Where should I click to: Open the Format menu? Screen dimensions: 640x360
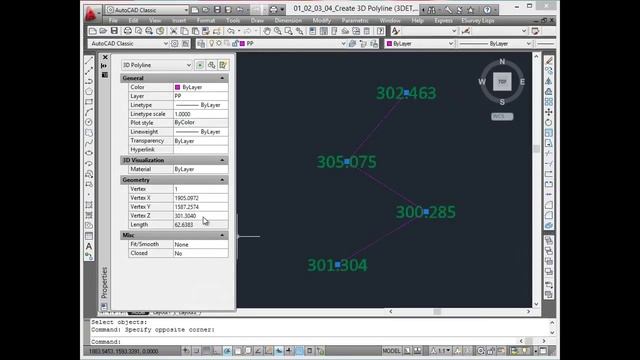(x=206, y=20)
